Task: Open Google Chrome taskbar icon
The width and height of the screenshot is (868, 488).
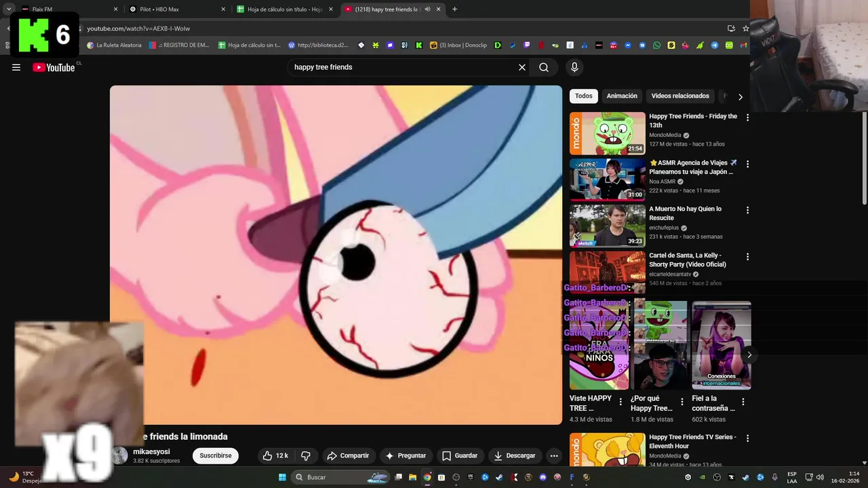Action: pyautogui.click(x=427, y=477)
